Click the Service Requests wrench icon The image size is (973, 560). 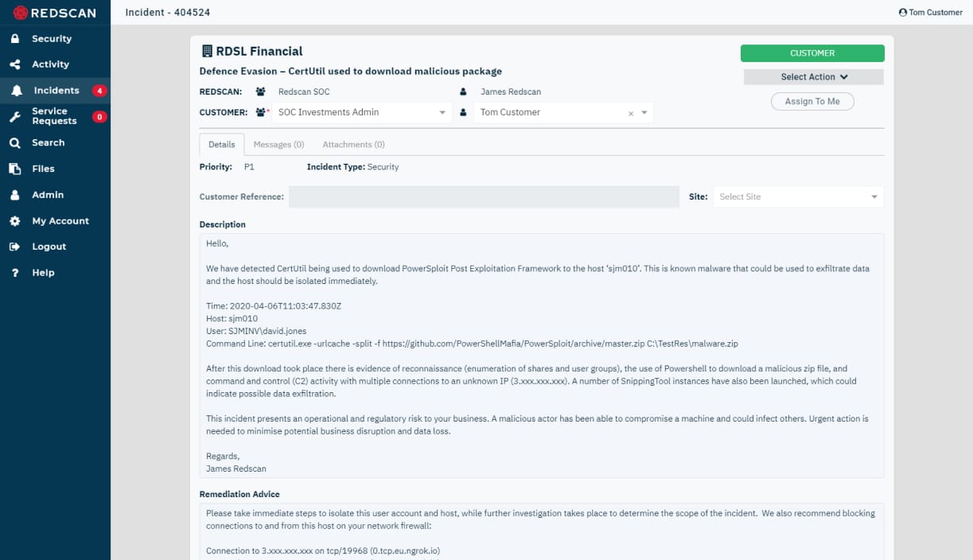(x=15, y=117)
